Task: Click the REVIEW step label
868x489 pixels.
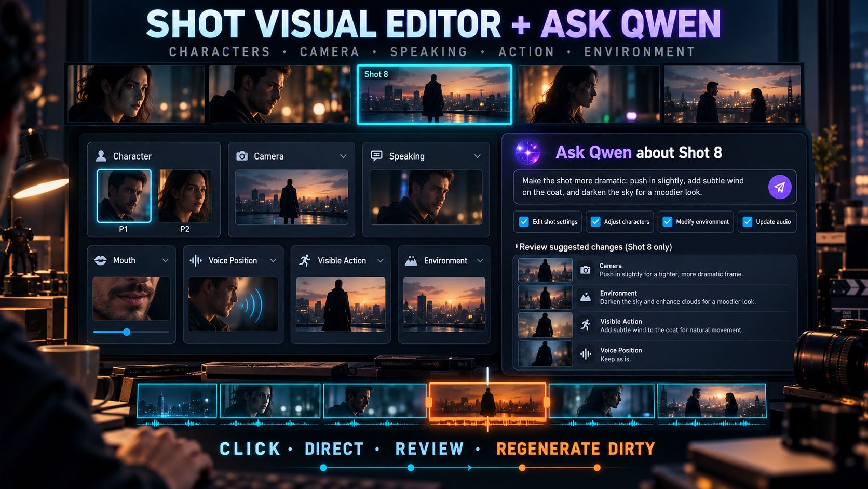Action: [429, 449]
